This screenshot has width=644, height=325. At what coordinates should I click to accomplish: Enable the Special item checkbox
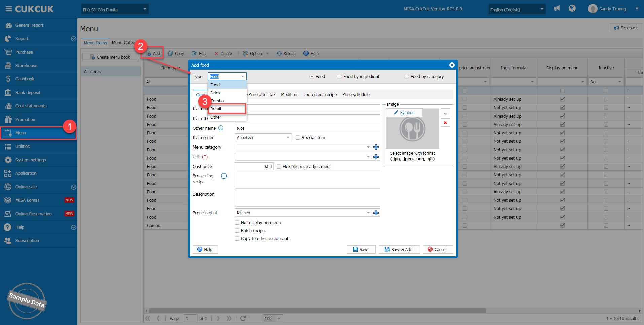[x=298, y=138]
